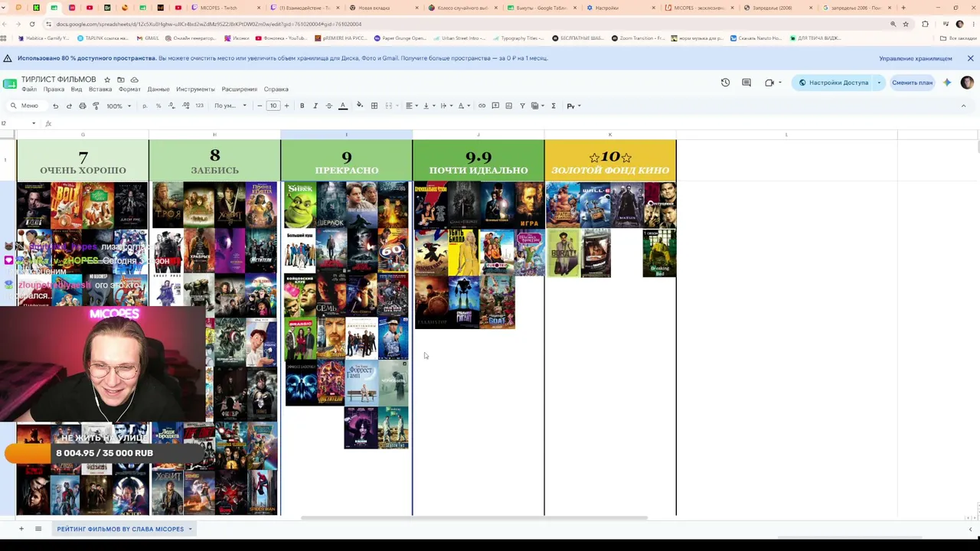Toggle italic formatting
This screenshot has width=980, height=551.
pos(315,106)
